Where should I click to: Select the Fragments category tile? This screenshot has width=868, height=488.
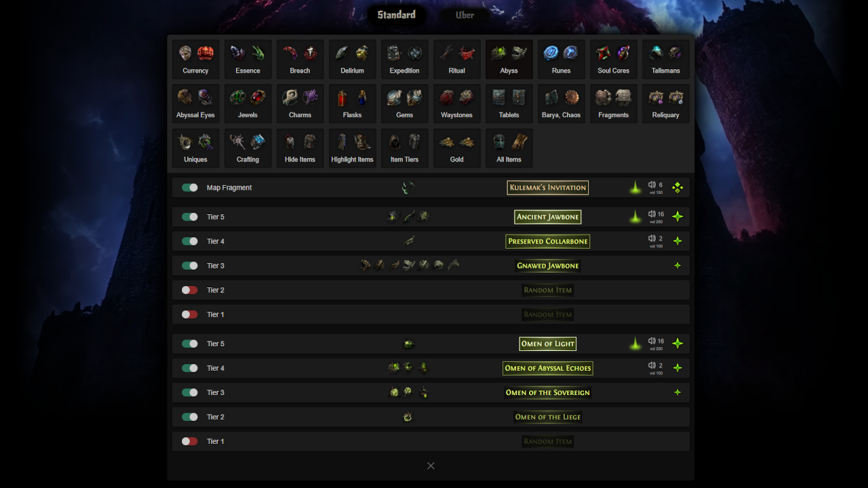pos(613,104)
